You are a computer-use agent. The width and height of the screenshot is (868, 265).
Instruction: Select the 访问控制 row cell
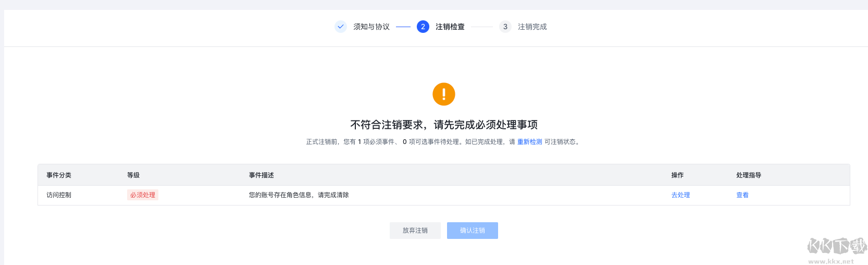[59, 195]
